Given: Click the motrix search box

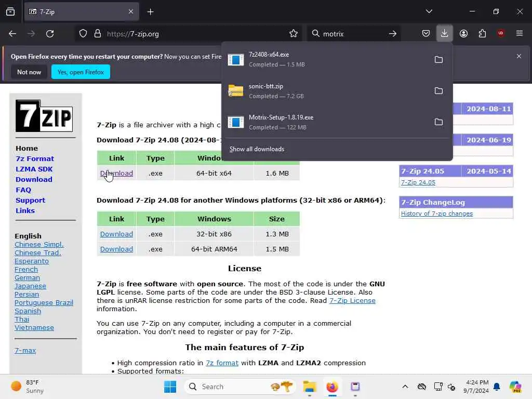Looking at the screenshot, I should click(x=353, y=34).
